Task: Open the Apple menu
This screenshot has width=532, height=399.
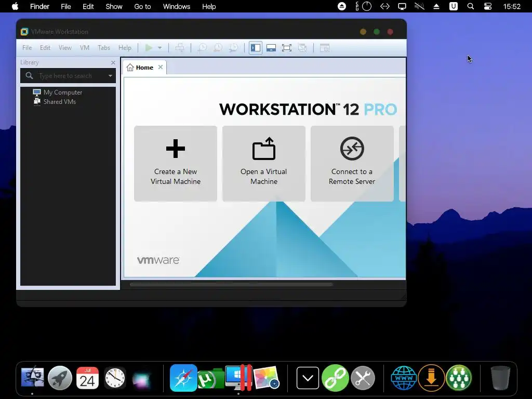Action: [x=15, y=6]
